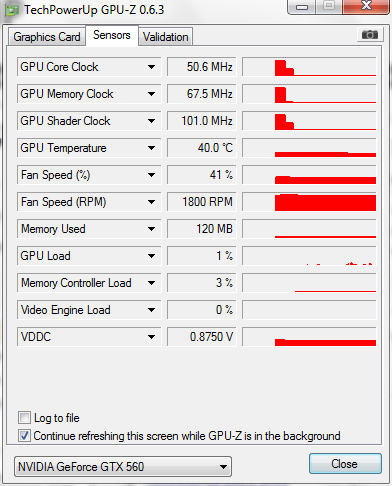The image size is (392, 486).
Task: Uncheck Continue refreshing in background option
Action: (x=24, y=436)
